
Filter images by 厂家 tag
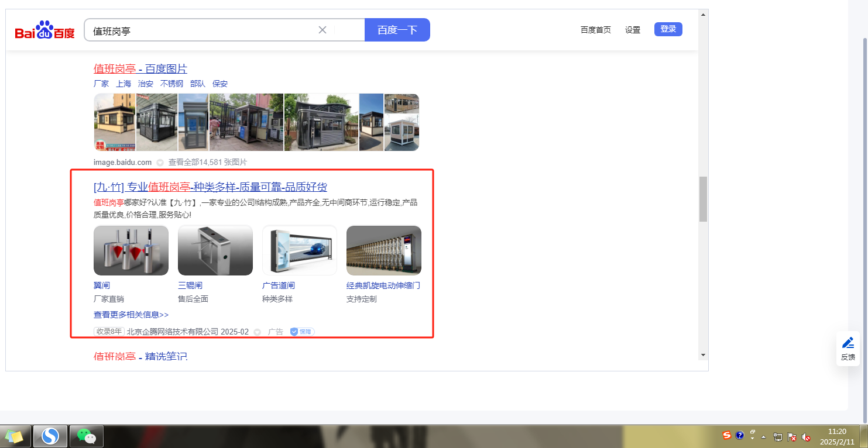click(101, 84)
